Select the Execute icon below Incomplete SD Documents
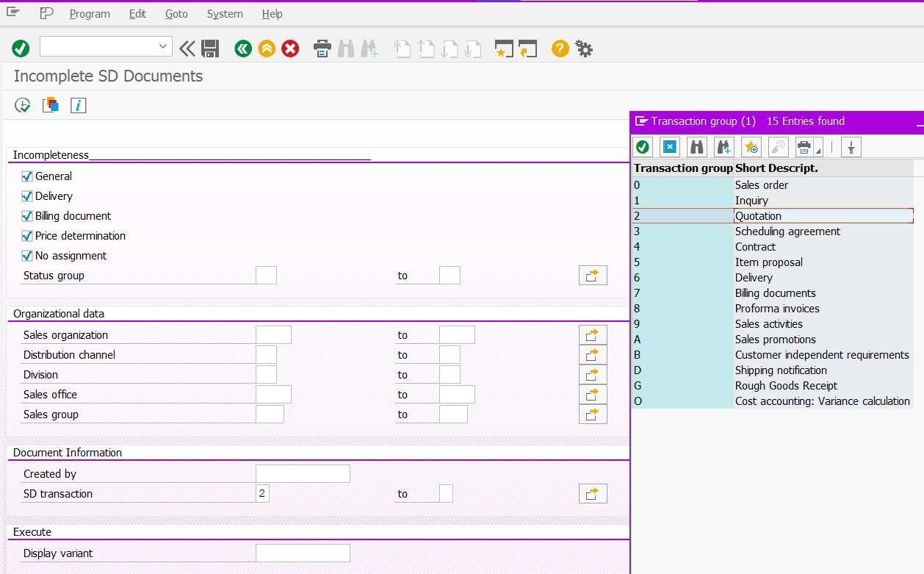Image resolution: width=924 pixels, height=574 pixels. (x=22, y=105)
